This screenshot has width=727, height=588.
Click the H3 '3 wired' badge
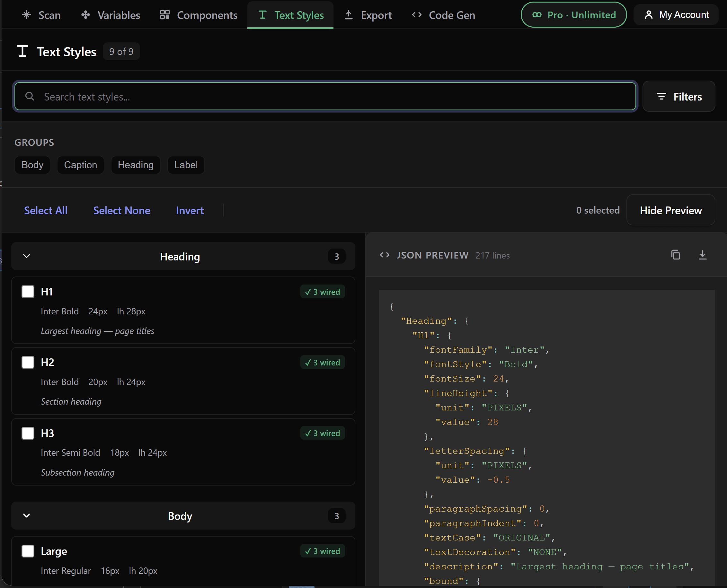coord(323,433)
